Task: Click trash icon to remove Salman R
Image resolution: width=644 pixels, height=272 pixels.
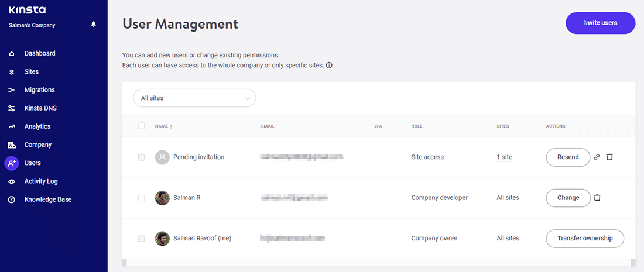Action: pyautogui.click(x=597, y=198)
